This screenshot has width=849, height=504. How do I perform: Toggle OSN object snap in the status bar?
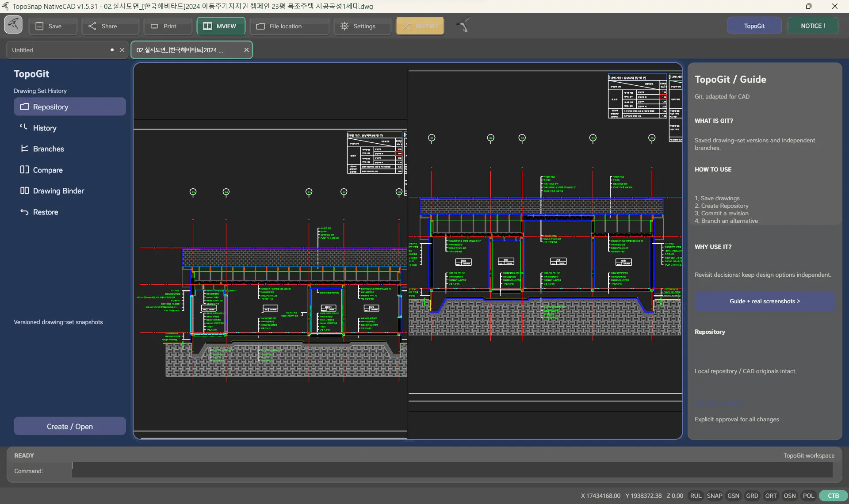click(x=789, y=496)
